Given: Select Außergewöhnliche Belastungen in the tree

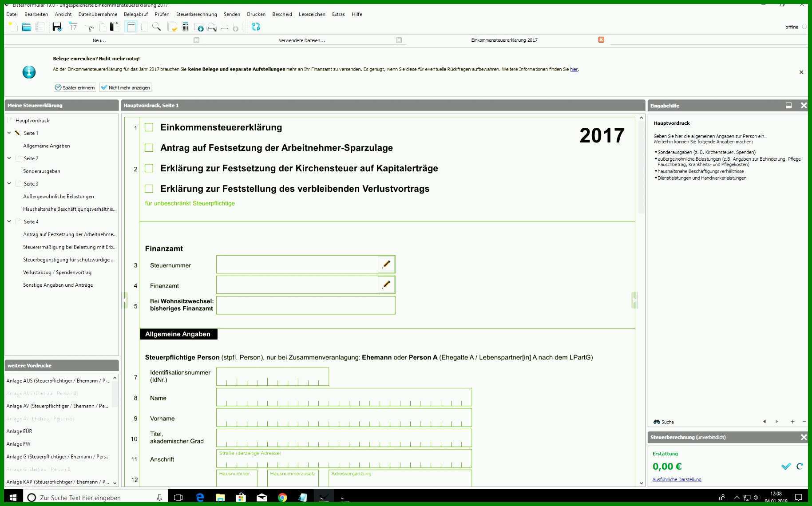Looking at the screenshot, I should tap(59, 196).
